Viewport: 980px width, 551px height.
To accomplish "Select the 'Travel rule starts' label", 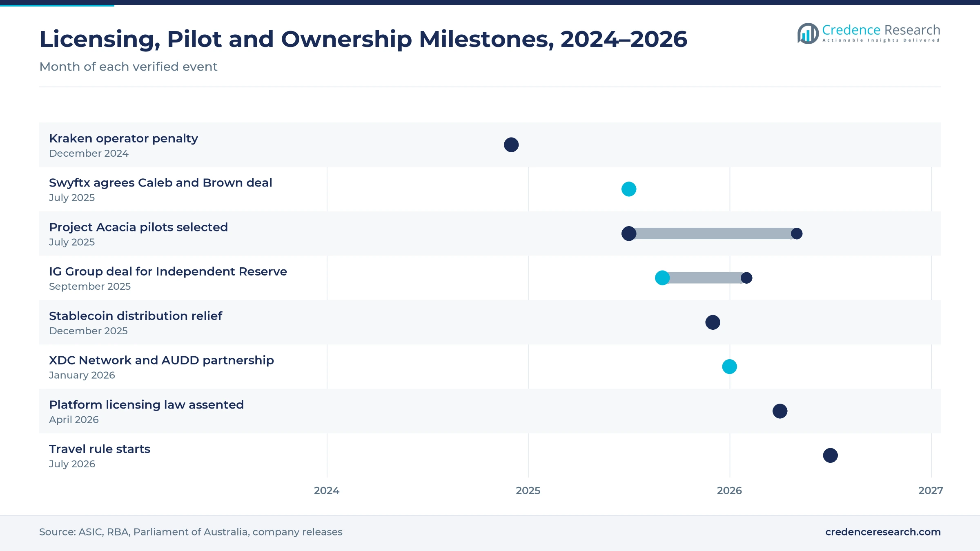I will (100, 449).
